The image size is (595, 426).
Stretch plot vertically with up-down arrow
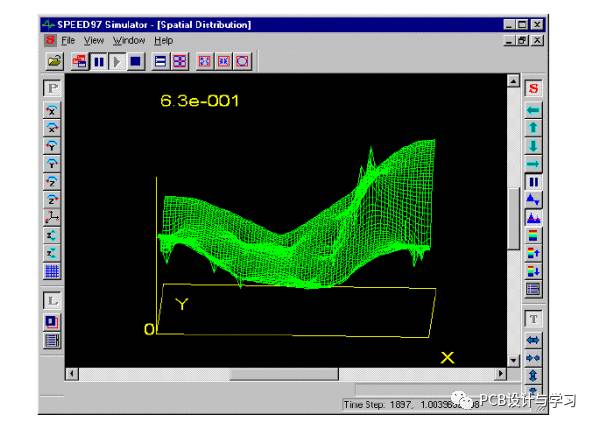(534, 376)
